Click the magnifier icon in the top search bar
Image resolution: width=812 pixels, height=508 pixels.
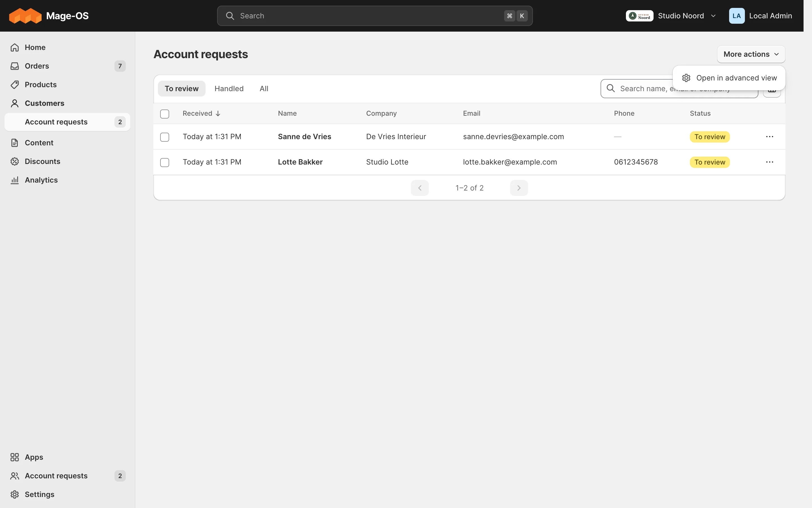230,16
